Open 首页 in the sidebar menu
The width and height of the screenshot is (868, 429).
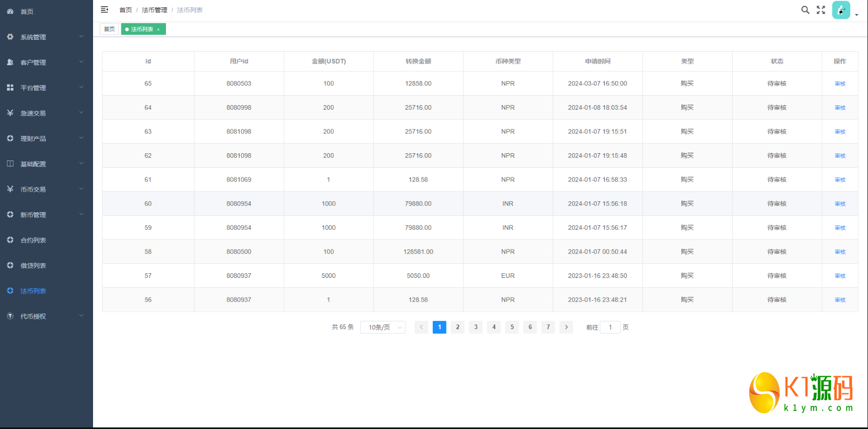47,11
